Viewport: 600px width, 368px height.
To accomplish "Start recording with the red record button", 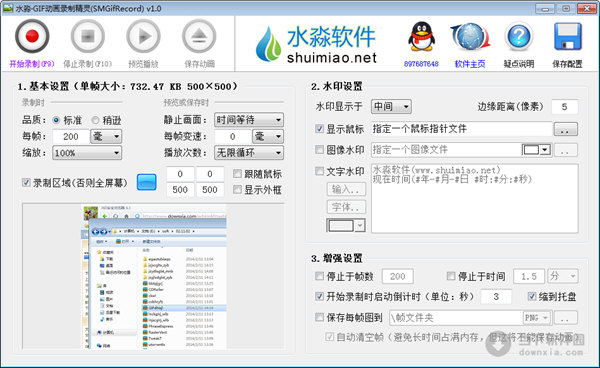I will click(32, 36).
